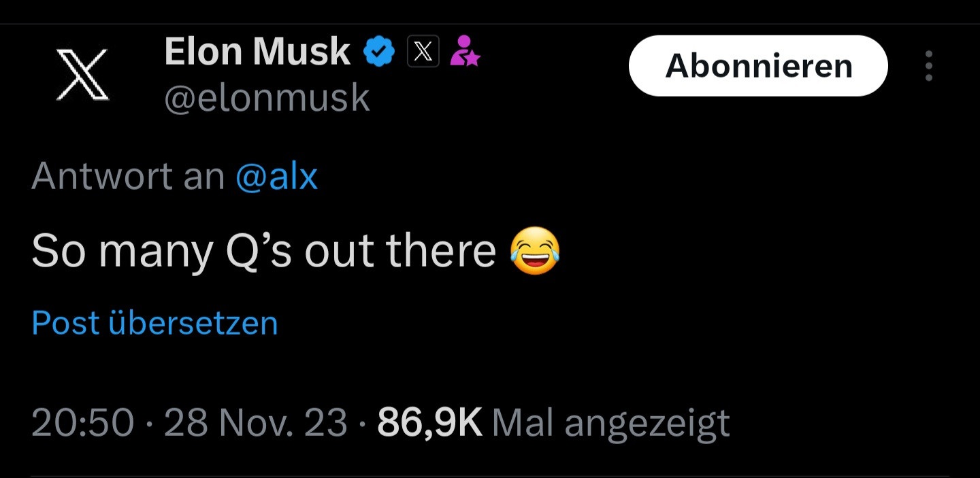Screen dimensions: 980x478
Task: Click the 86,9K view count
Action: (x=429, y=423)
